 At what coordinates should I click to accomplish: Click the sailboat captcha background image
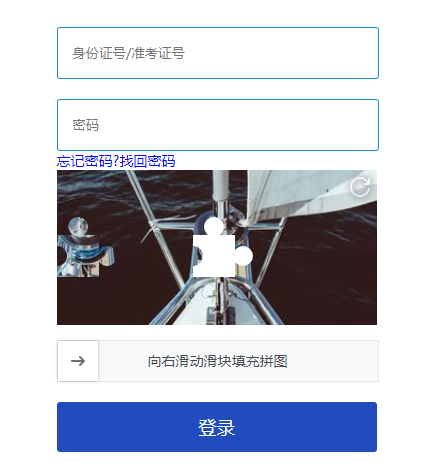[217, 247]
